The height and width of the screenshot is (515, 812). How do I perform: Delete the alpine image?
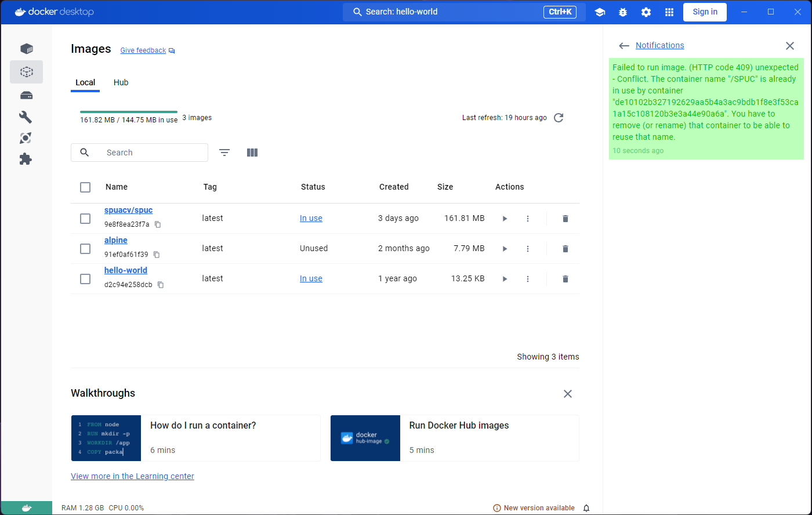[x=565, y=249]
